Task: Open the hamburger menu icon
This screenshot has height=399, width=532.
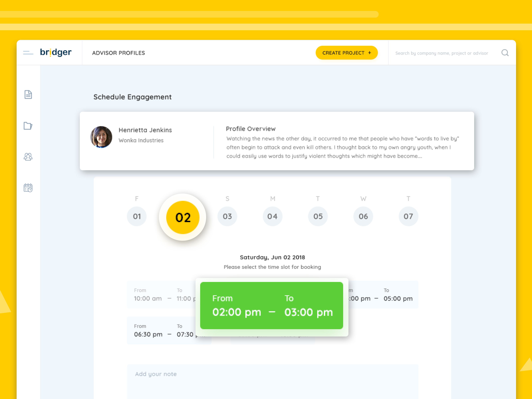Action: click(28, 53)
